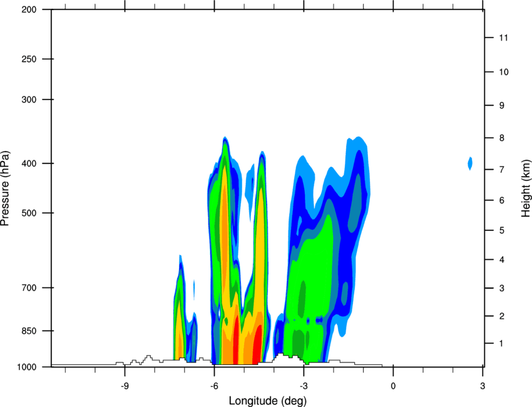
Task: Click the -9 longitude tick label
Action: pyautogui.click(x=125, y=386)
